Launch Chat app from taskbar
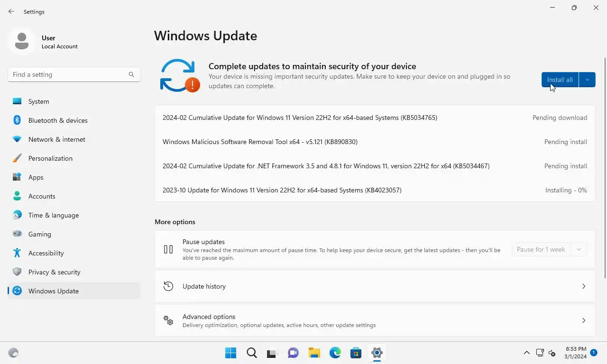 point(294,353)
